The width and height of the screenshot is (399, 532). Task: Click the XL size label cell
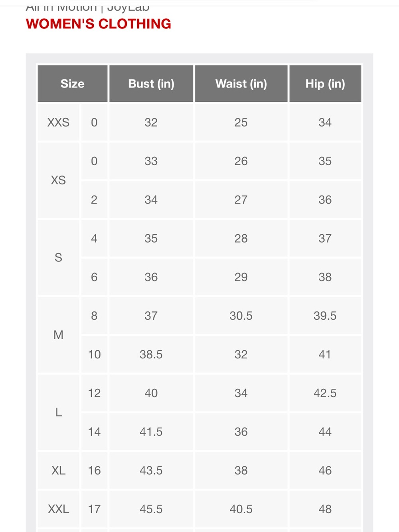click(x=58, y=471)
